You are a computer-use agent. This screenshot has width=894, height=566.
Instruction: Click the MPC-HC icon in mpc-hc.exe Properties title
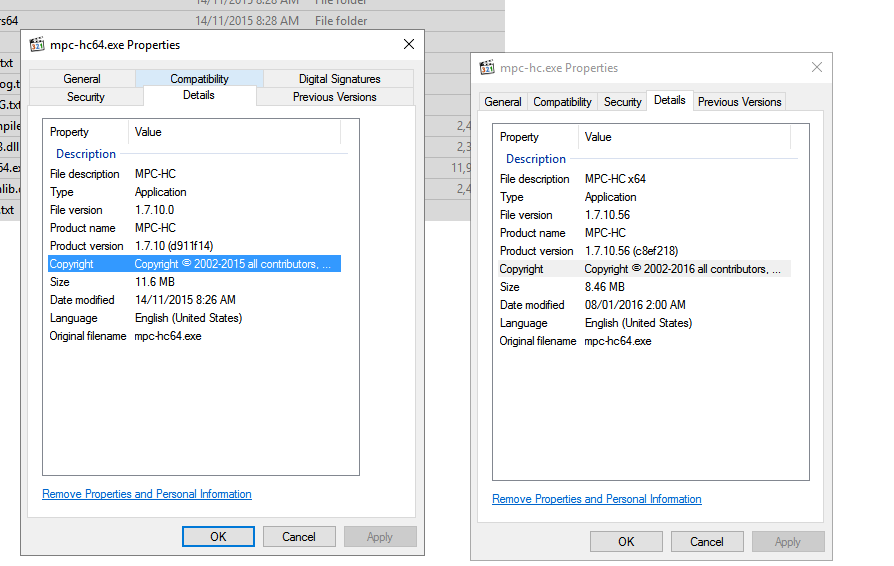(x=487, y=67)
